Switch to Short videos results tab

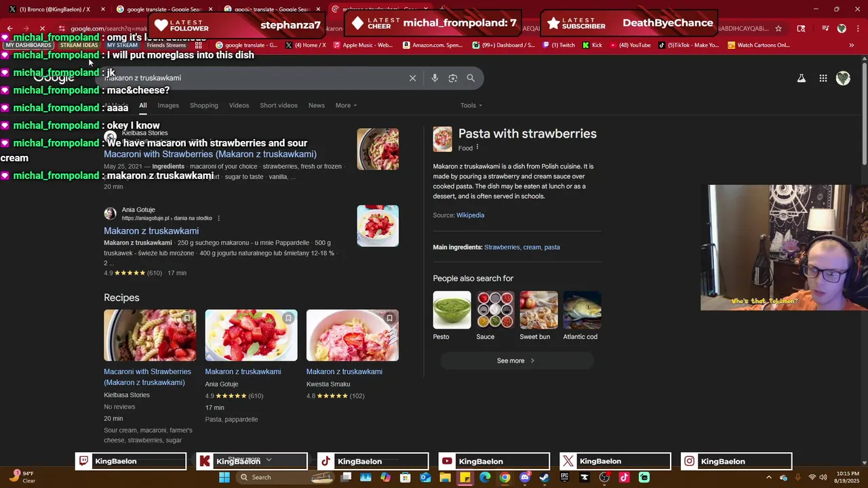pyautogui.click(x=279, y=105)
